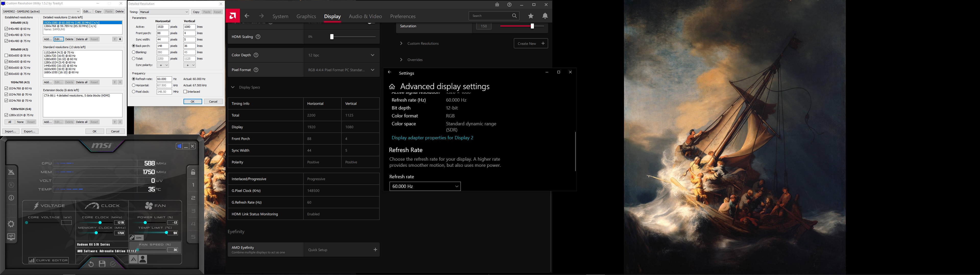Click AMD notifications bell icon
The width and height of the screenshot is (980, 275).
[x=545, y=16]
